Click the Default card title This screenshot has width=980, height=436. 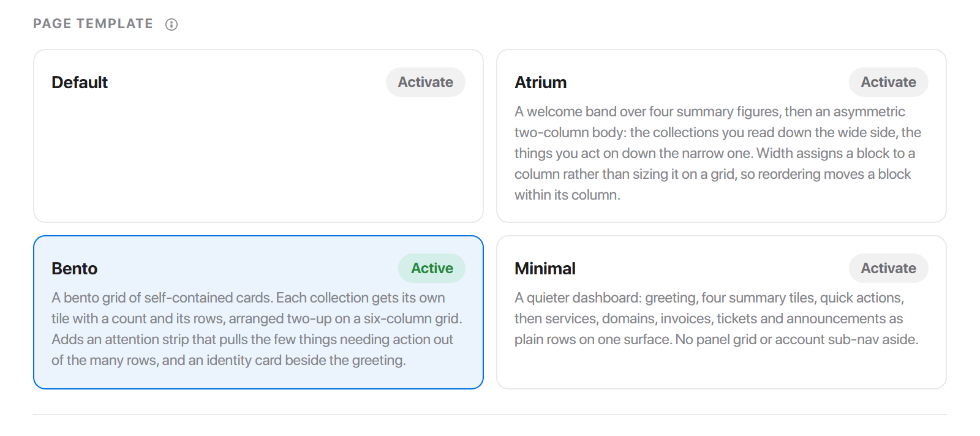pos(80,82)
